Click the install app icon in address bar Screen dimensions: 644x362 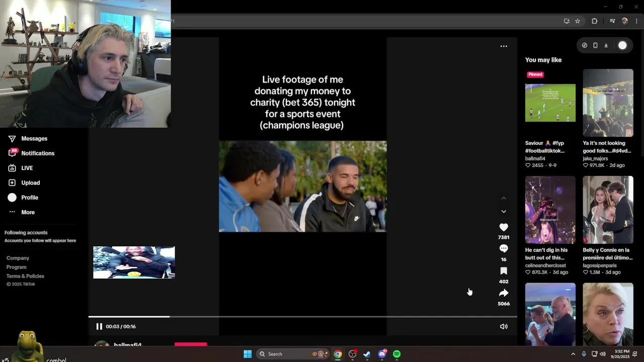pos(567,21)
